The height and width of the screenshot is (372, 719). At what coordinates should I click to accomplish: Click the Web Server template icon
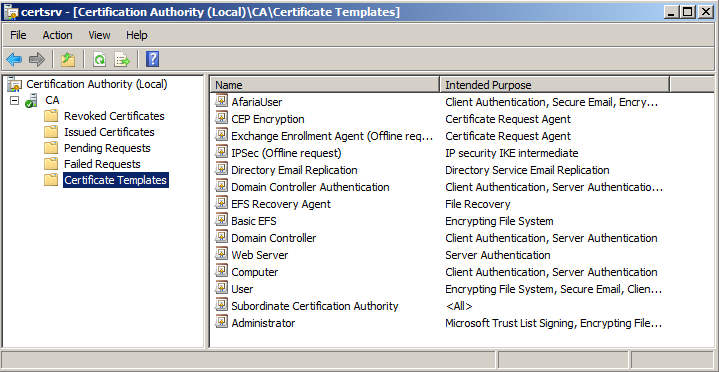(221, 255)
